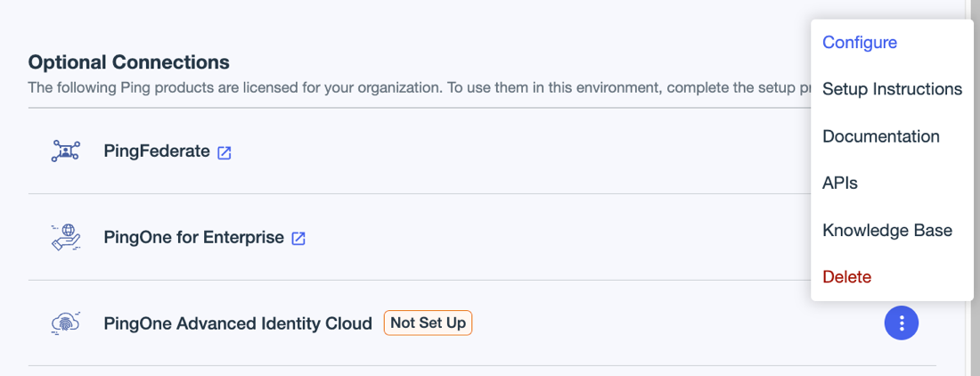Click the PingFederate network icon

click(66, 151)
